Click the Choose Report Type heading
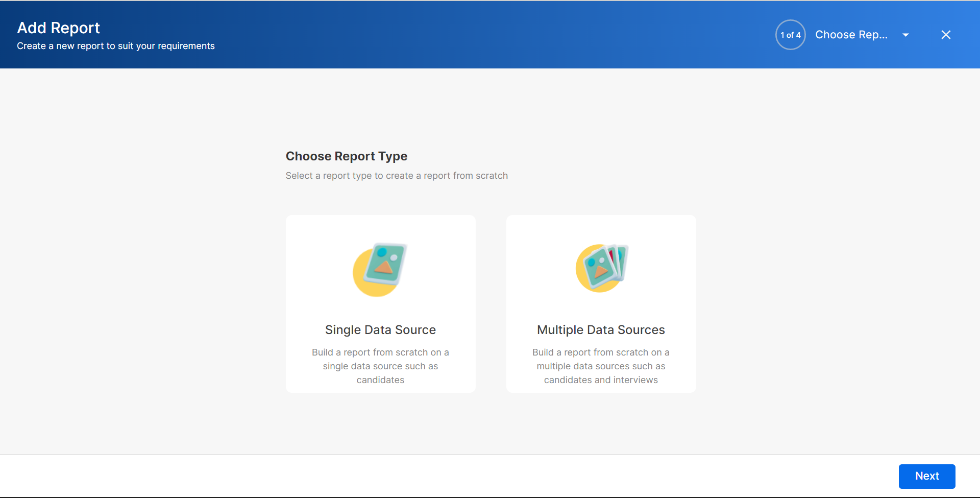This screenshot has width=980, height=498. coord(346,156)
